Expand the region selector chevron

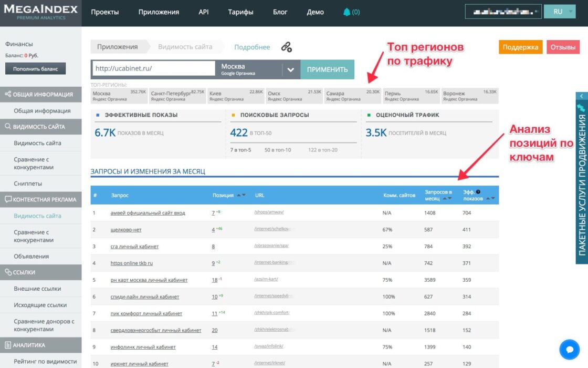pos(291,69)
